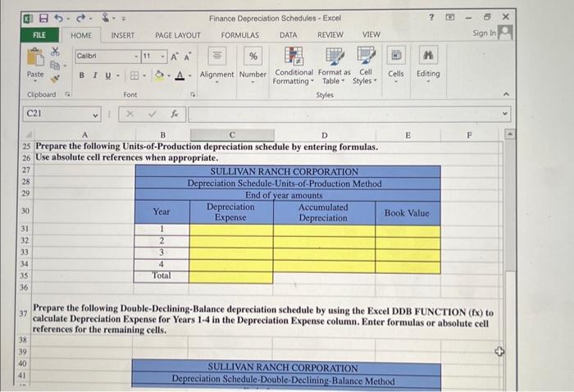
Task: Click the Excel application icon
Action: 29,19
